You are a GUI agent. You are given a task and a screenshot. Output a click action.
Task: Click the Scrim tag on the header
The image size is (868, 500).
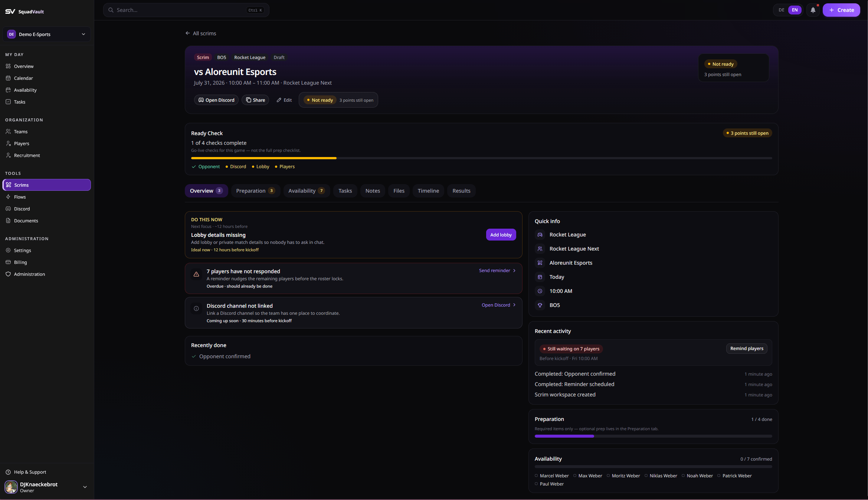pyautogui.click(x=203, y=58)
